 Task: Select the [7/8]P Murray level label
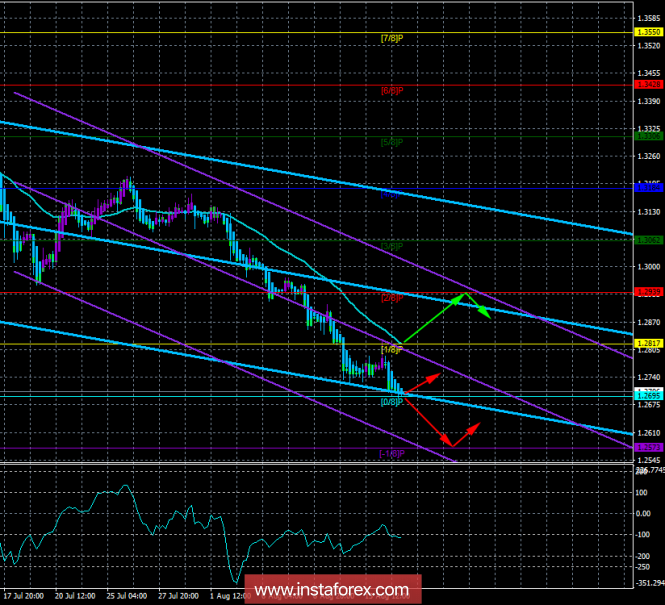point(392,38)
